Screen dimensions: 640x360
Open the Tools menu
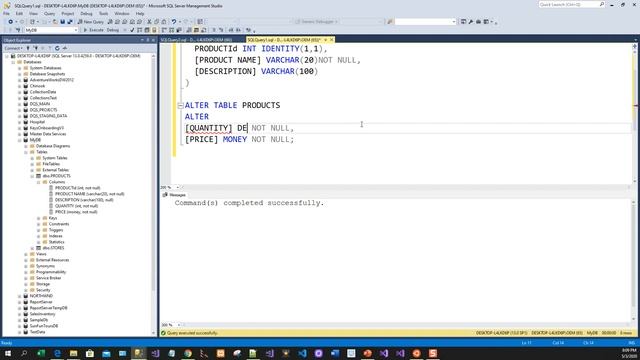pos(104,13)
